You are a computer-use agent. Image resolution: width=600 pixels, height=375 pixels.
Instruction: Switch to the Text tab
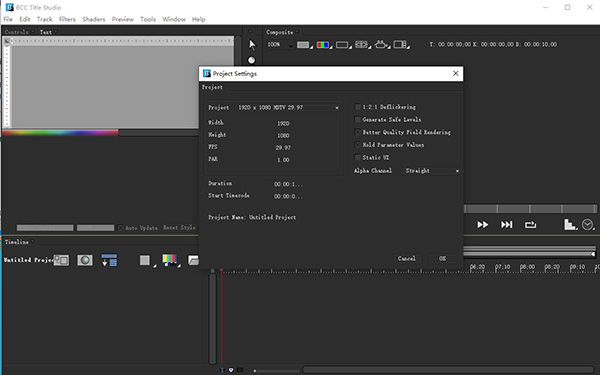tap(46, 32)
